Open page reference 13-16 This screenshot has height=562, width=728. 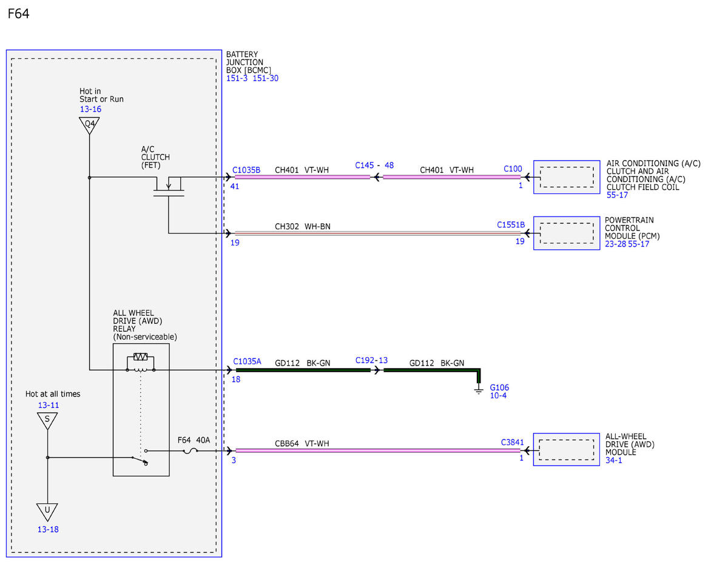tap(90, 109)
